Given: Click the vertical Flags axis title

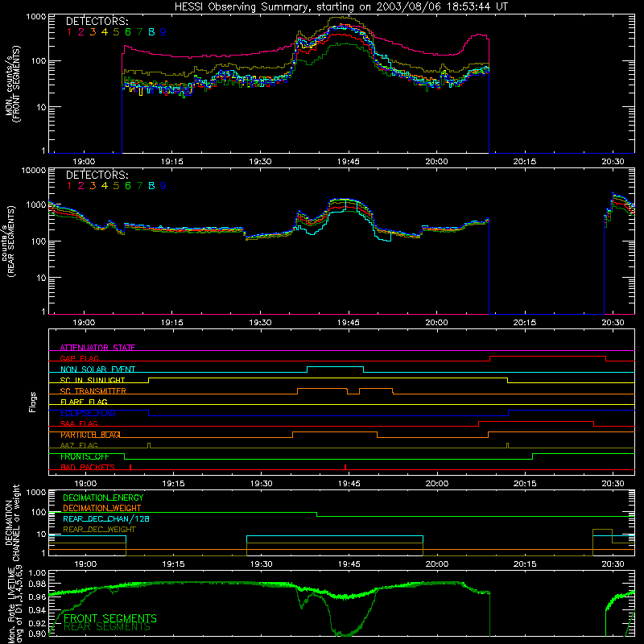Looking at the screenshot, I should 33,402.
